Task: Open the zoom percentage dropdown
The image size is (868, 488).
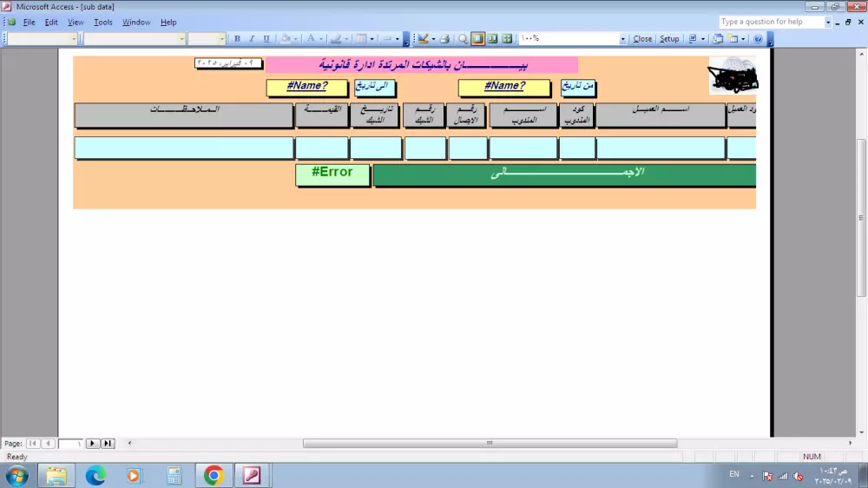Action: click(x=622, y=39)
